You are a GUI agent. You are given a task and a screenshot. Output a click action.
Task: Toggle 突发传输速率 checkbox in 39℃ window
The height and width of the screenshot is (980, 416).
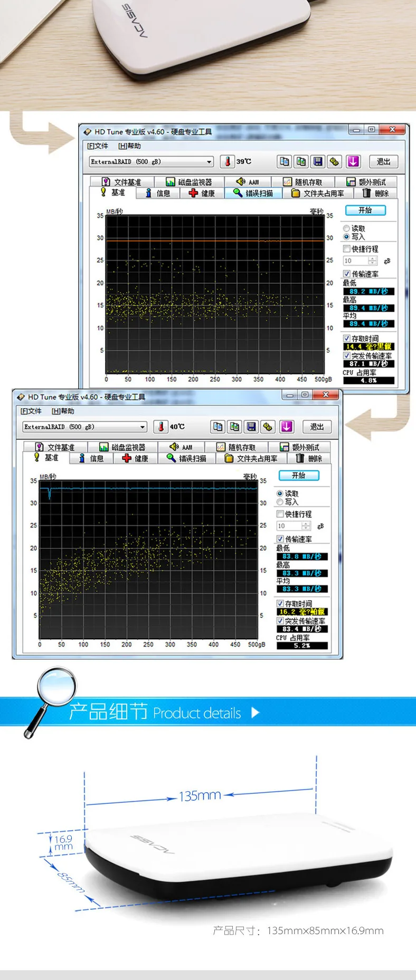coord(347,356)
